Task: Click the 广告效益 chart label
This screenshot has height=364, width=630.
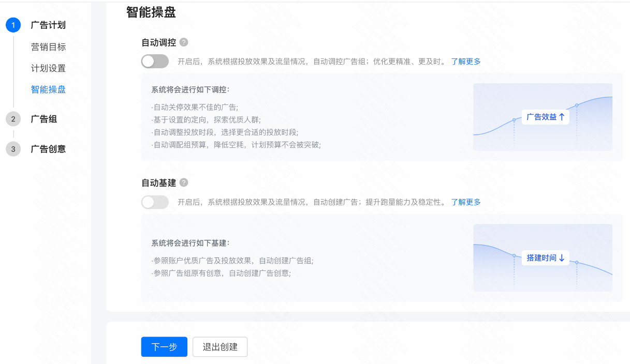Action: [545, 117]
